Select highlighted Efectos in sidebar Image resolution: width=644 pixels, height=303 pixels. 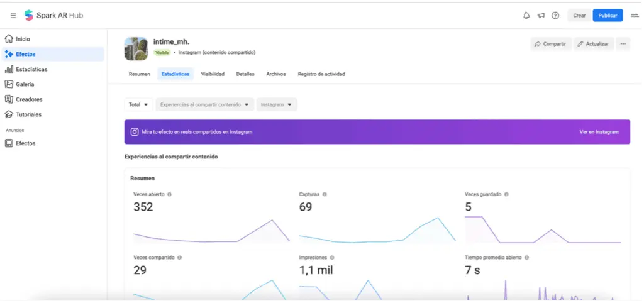pyautogui.click(x=53, y=54)
